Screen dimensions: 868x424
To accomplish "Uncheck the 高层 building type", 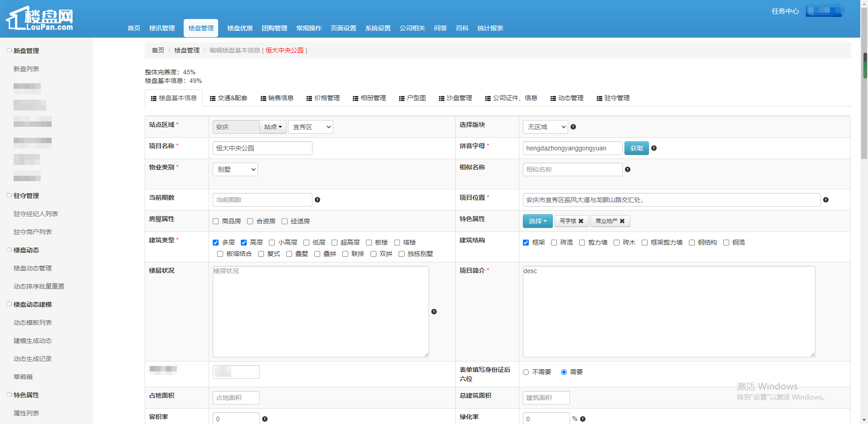I will [244, 243].
